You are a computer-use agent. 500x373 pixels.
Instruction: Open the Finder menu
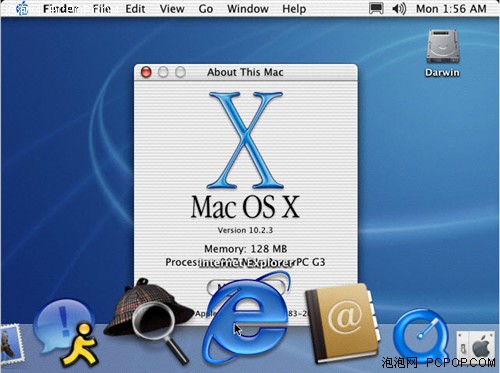61,9
